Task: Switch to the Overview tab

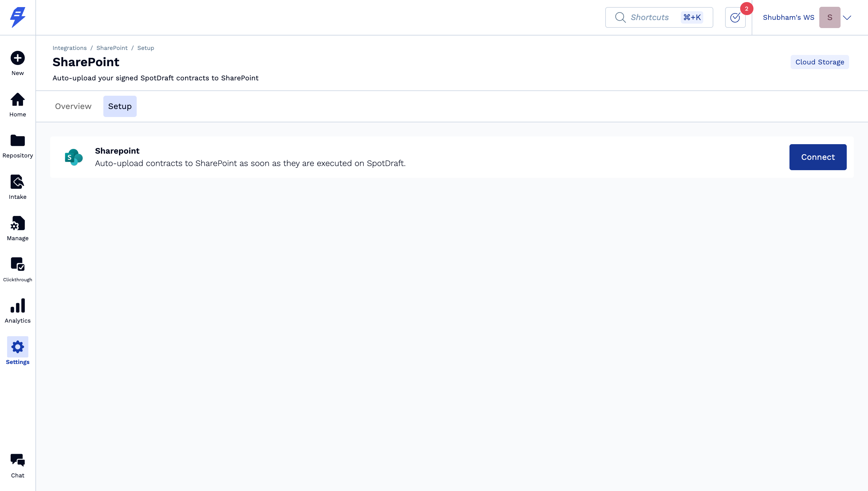Action: (x=73, y=106)
